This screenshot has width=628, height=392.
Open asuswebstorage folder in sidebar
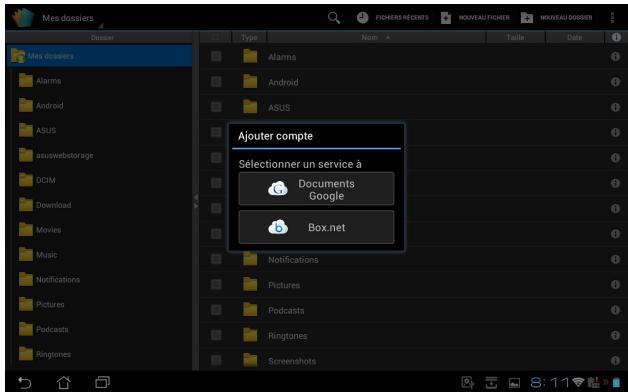pyautogui.click(x=56, y=155)
